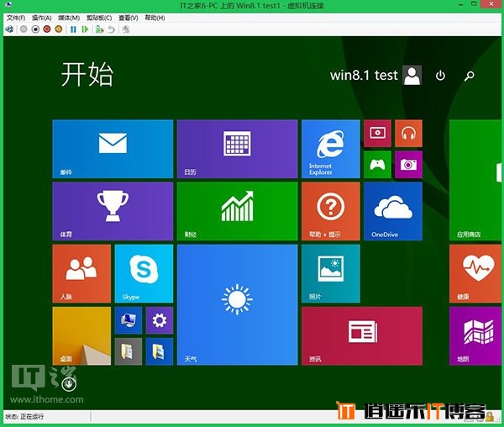Open the 文件(F) menu
This screenshot has width=504, height=427.
(x=16, y=18)
